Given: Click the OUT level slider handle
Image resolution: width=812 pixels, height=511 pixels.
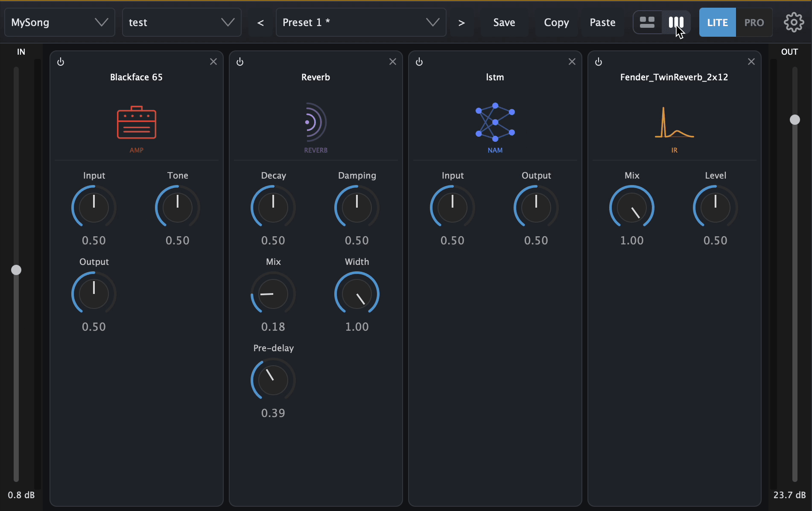Looking at the screenshot, I should click(x=795, y=120).
